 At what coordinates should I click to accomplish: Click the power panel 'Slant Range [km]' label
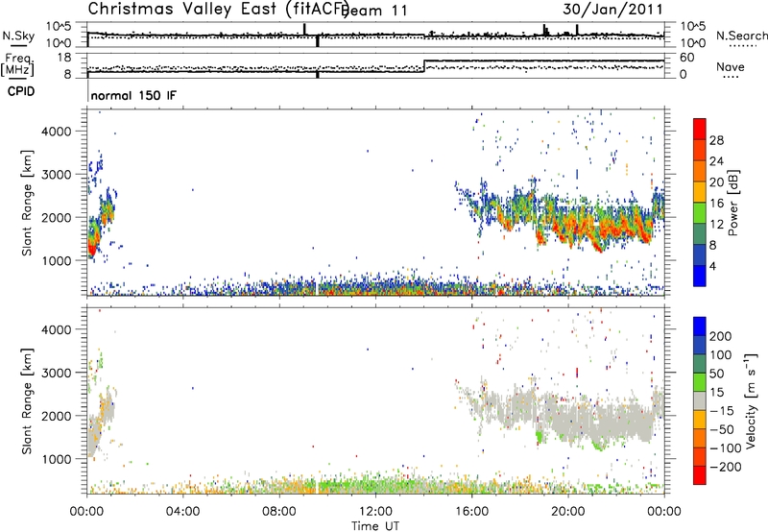tap(27, 203)
